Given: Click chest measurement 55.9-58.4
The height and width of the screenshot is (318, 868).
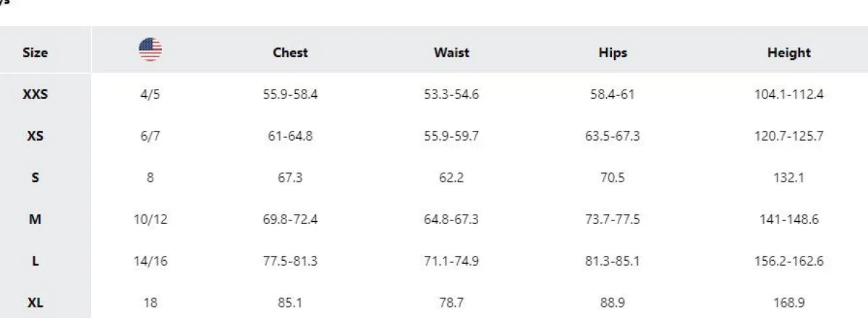Looking at the screenshot, I should tap(290, 94).
